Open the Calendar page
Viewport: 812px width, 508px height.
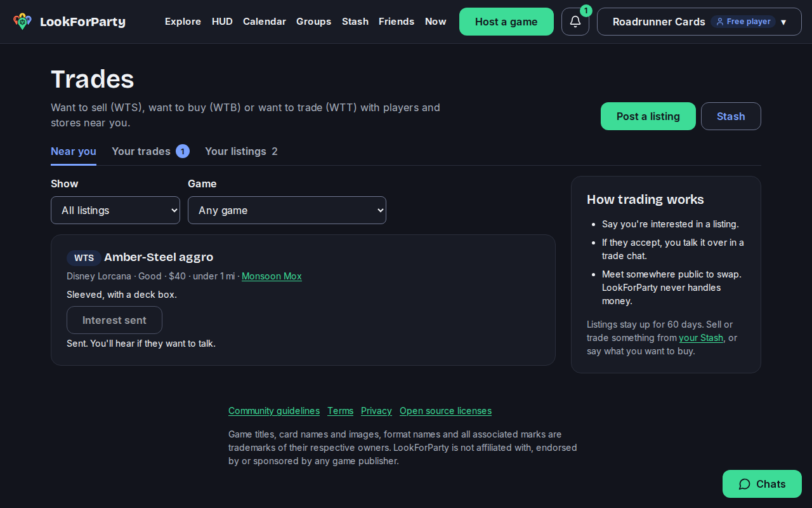tap(265, 22)
